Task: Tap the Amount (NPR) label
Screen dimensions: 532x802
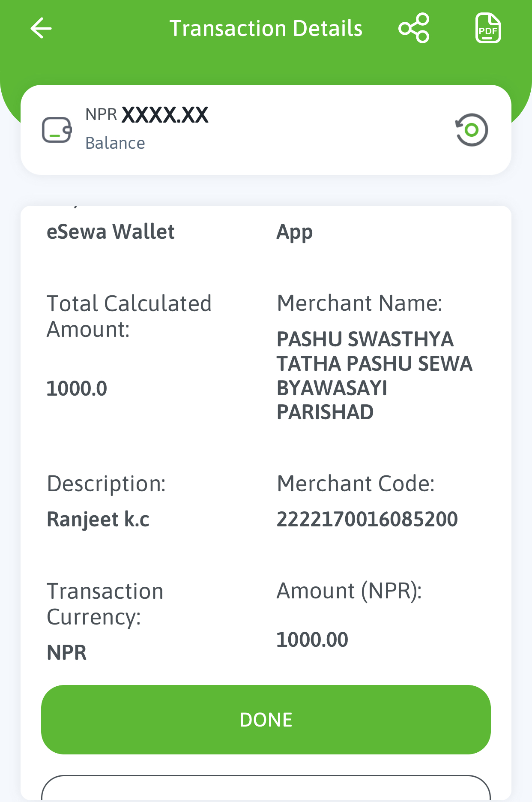Action: [x=350, y=591]
